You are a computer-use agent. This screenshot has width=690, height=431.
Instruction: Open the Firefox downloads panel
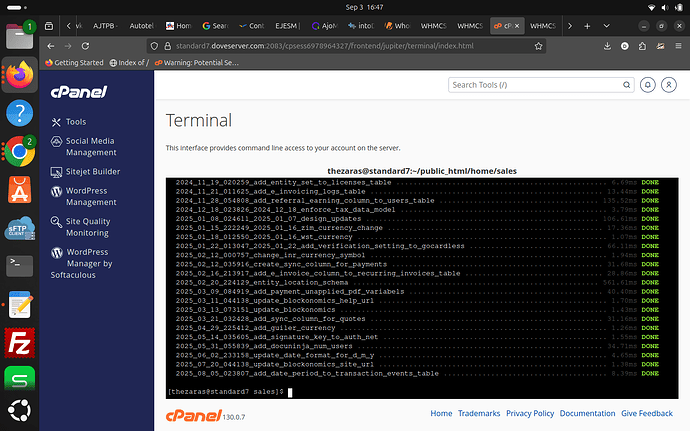607,46
